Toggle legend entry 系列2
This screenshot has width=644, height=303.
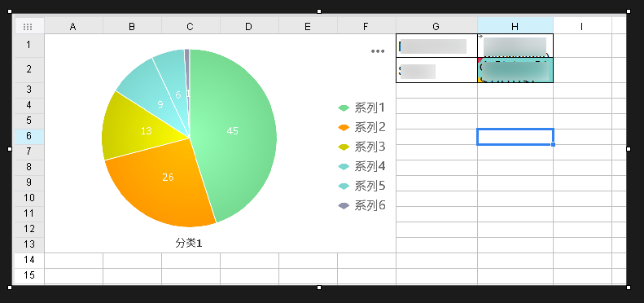coord(361,127)
